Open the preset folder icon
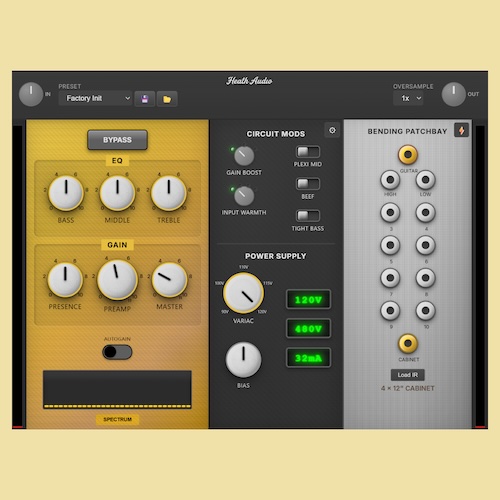The width and height of the screenshot is (500, 500). tap(167, 99)
